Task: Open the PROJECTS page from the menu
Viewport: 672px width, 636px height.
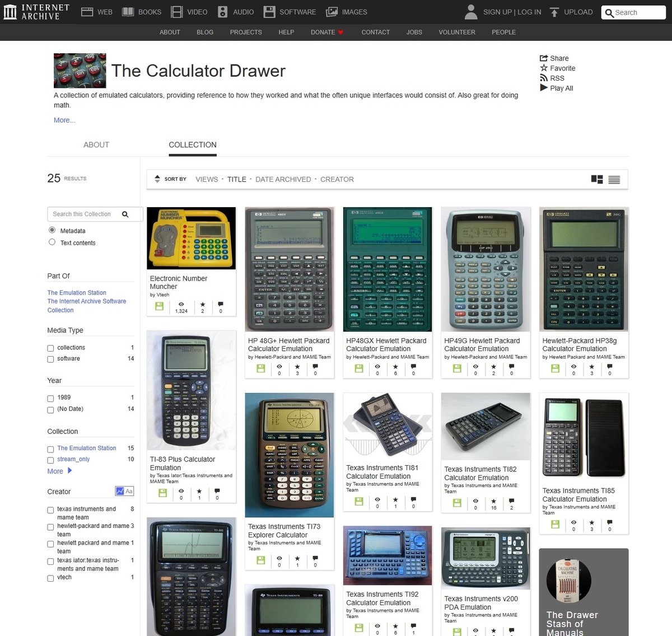Action: point(246,32)
